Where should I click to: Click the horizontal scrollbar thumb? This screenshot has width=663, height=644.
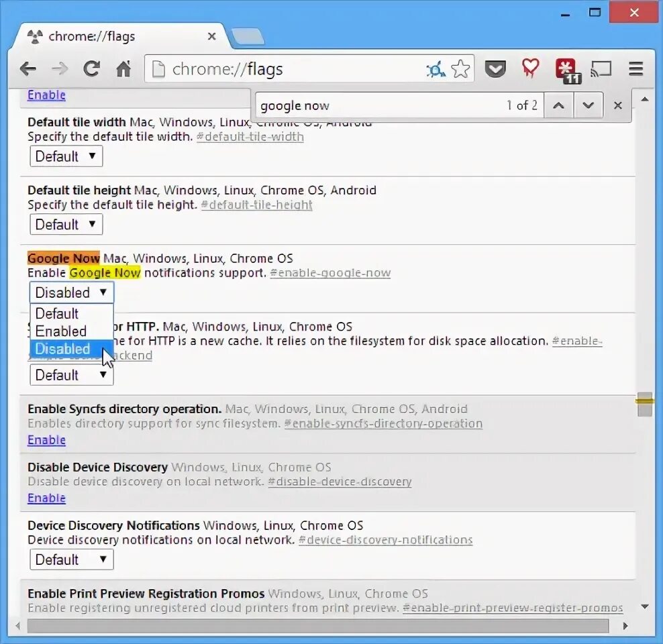tap(318, 626)
